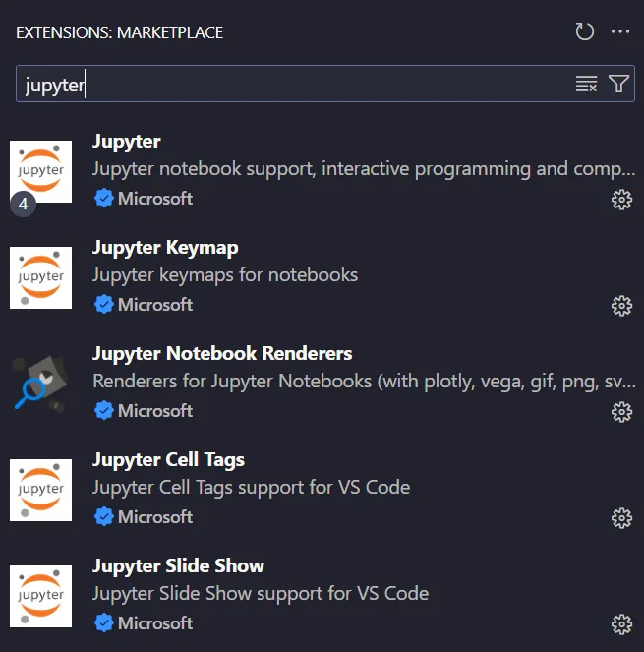Click verified badge under Jupyter Keymap
Viewport: 644px width, 652px height.
(x=104, y=305)
